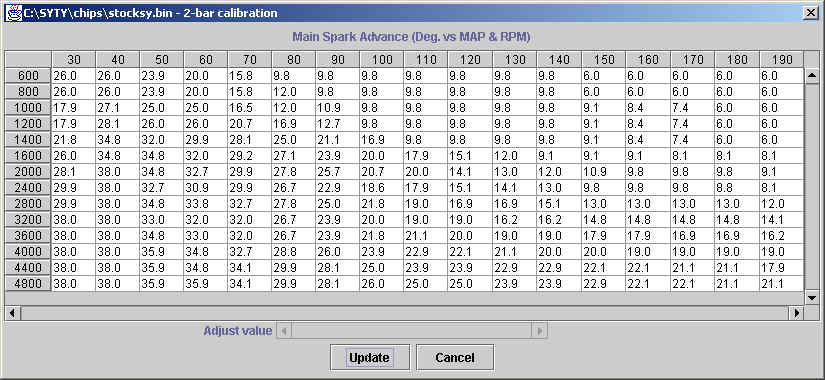The width and height of the screenshot is (825, 380).
Task: Select cell 12.7 in row 1200, column 90
Action: tap(337, 124)
